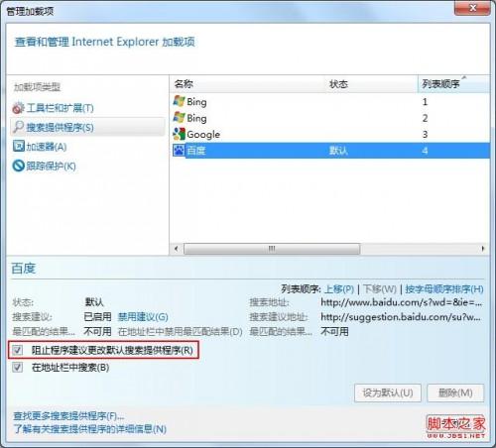The image size is (496, 448).
Task: Toggle the search in address bar checkbox
Action: coord(18,367)
